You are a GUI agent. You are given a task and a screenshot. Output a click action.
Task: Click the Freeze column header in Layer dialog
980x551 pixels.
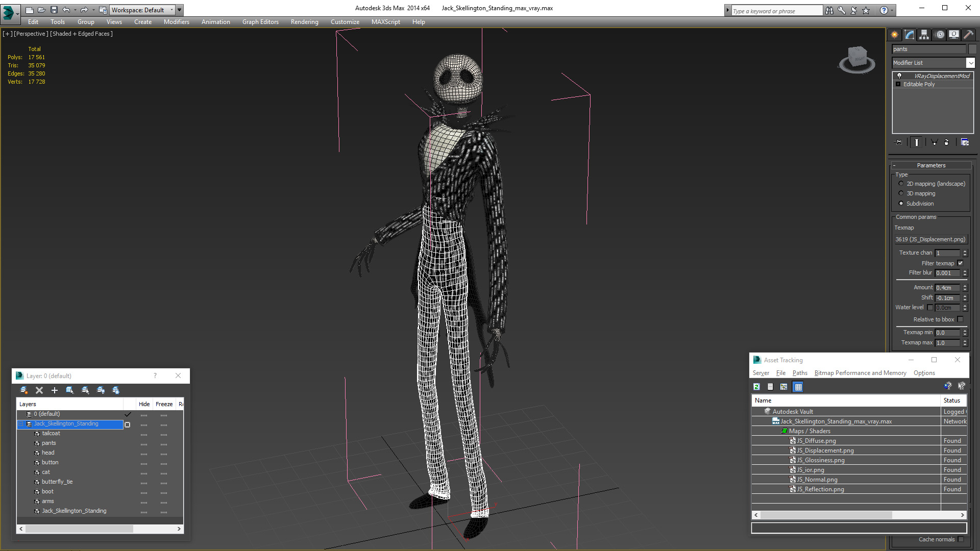pos(164,404)
